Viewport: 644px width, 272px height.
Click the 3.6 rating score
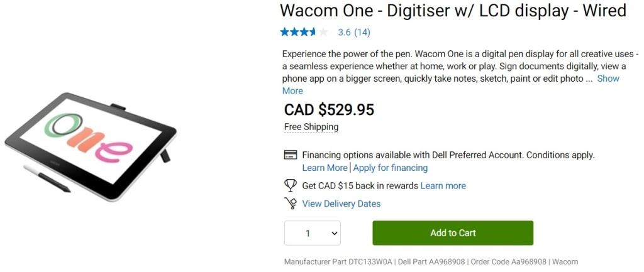click(344, 32)
